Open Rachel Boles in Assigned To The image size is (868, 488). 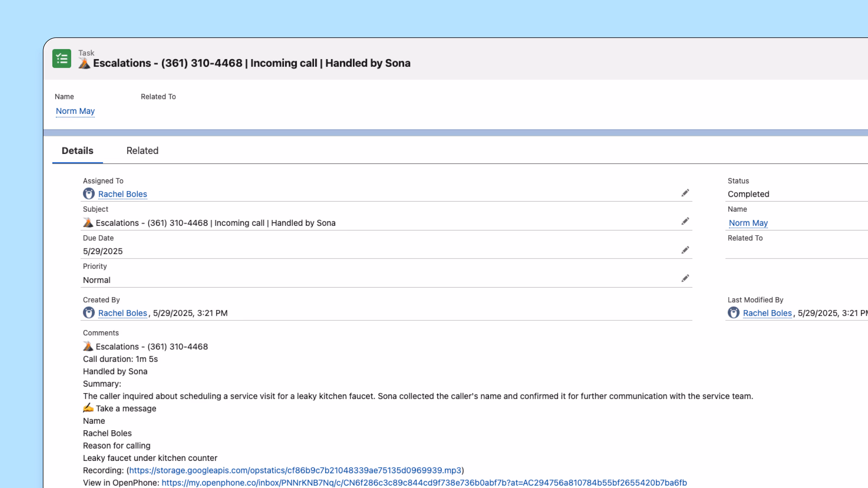pos(122,194)
